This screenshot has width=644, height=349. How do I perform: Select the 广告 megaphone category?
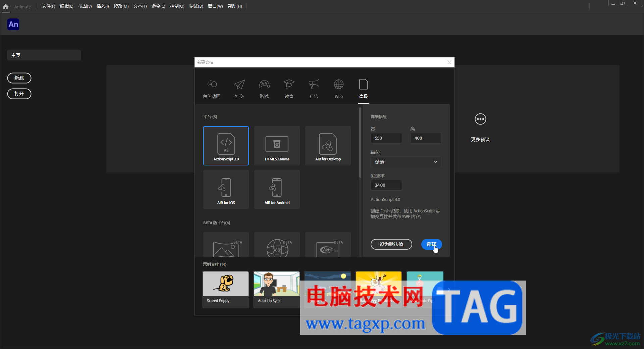[314, 89]
